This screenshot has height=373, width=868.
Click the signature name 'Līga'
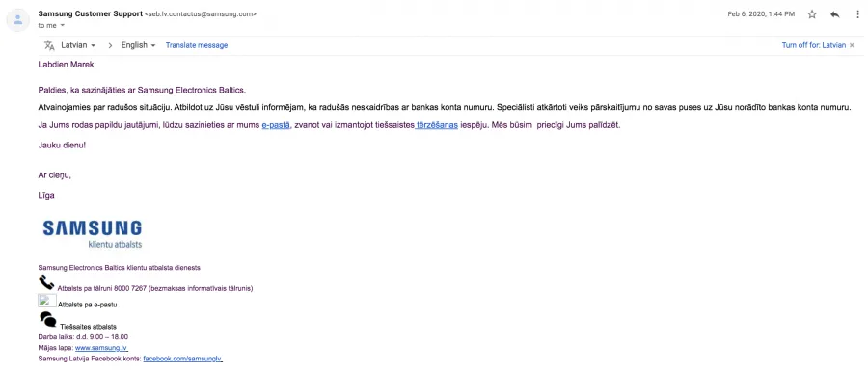[46, 195]
